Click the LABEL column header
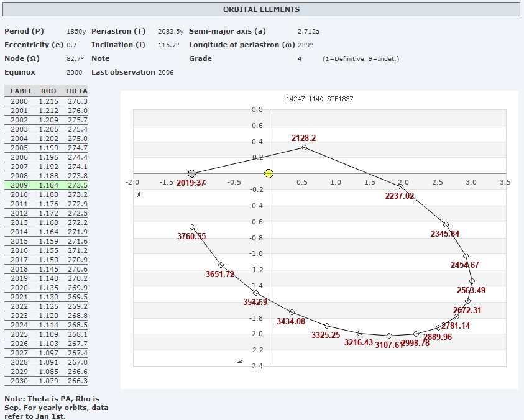The width and height of the screenshot is (524, 420). point(21,91)
